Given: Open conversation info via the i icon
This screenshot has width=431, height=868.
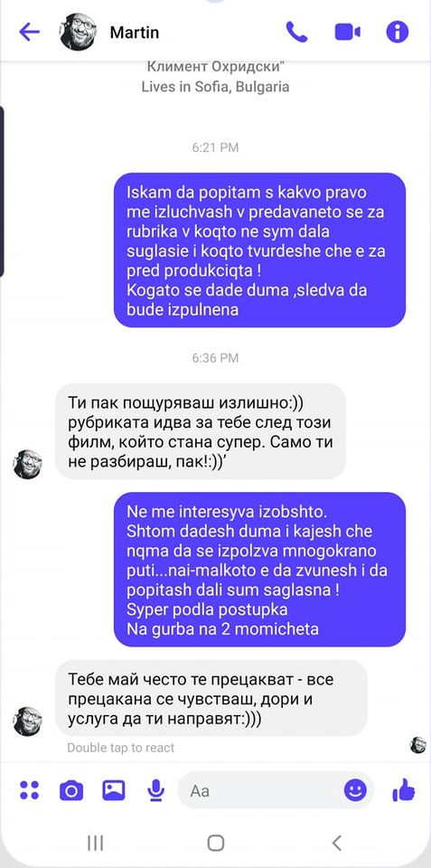Looking at the screenshot, I should tap(398, 33).
